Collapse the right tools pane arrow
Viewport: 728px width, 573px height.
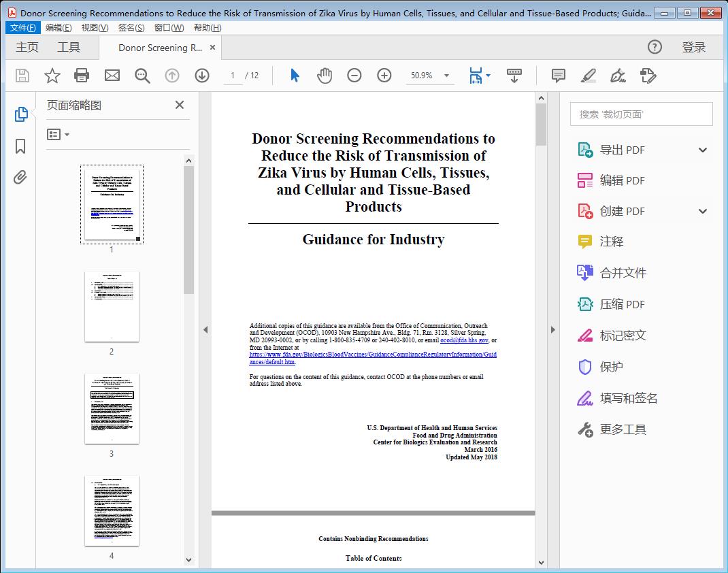click(x=552, y=330)
